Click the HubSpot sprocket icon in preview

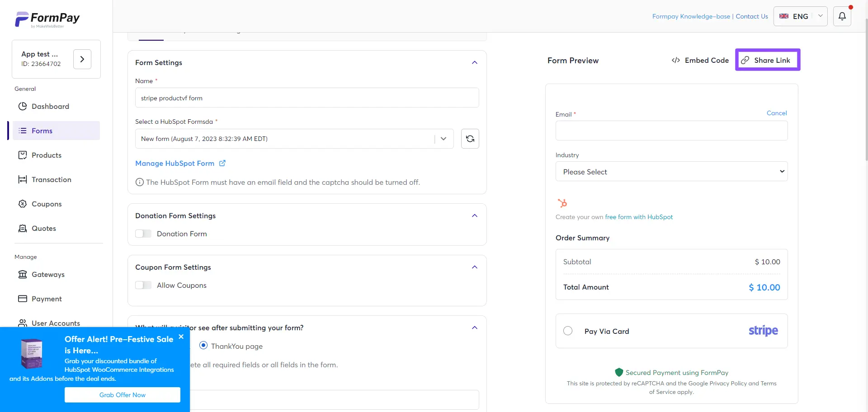pyautogui.click(x=562, y=203)
